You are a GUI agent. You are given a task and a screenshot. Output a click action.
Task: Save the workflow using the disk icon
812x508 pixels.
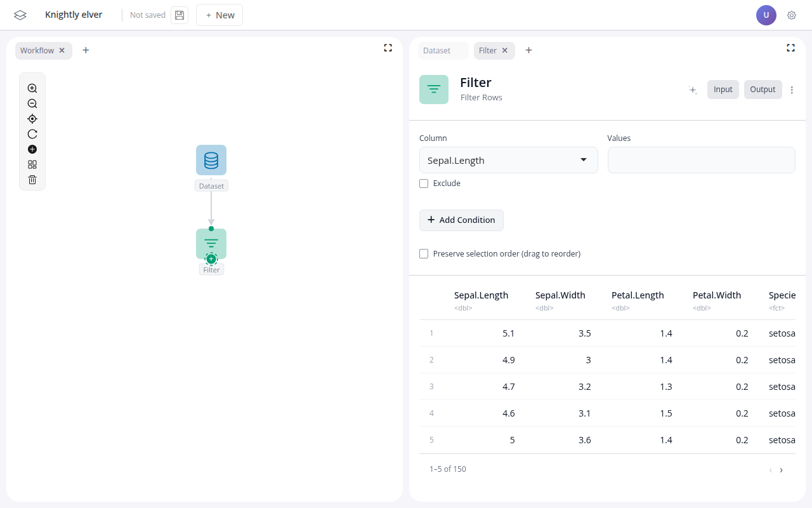click(x=179, y=15)
